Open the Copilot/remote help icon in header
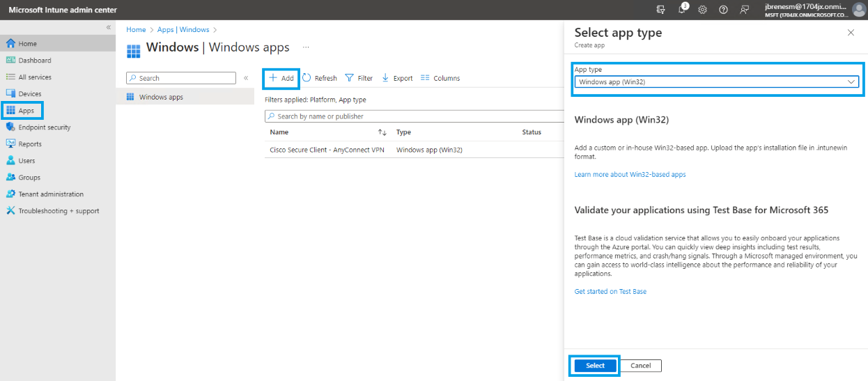The image size is (868, 381). click(x=660, y=10)
